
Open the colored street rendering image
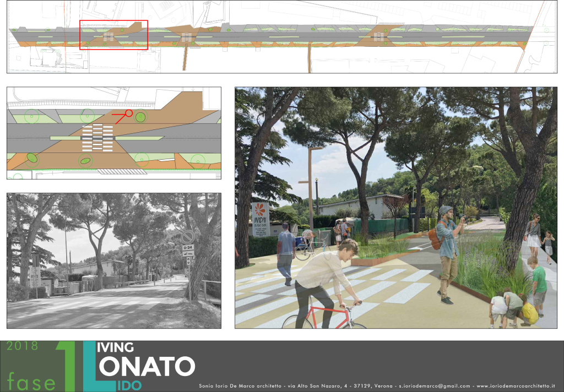(395, 208)
